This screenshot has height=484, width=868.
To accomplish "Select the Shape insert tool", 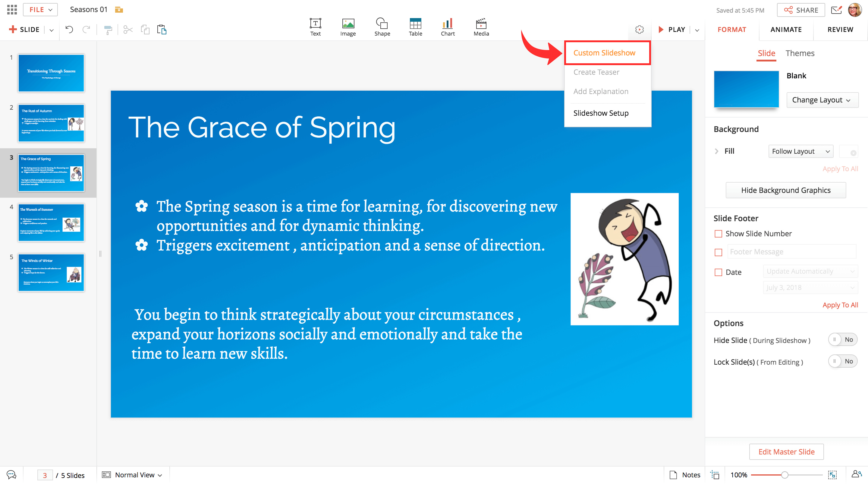I will tap(382, 27).
